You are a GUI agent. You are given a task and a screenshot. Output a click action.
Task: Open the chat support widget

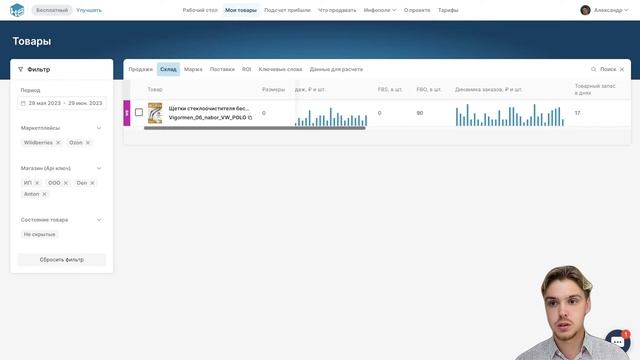tap(618, 342)
